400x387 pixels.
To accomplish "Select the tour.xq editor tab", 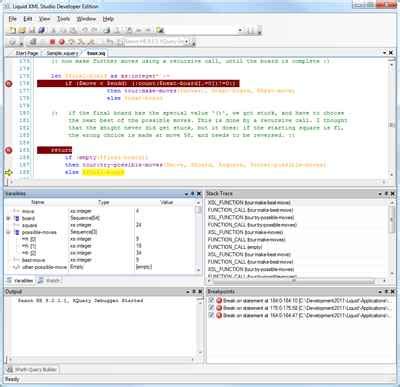I will click(96, 53).
